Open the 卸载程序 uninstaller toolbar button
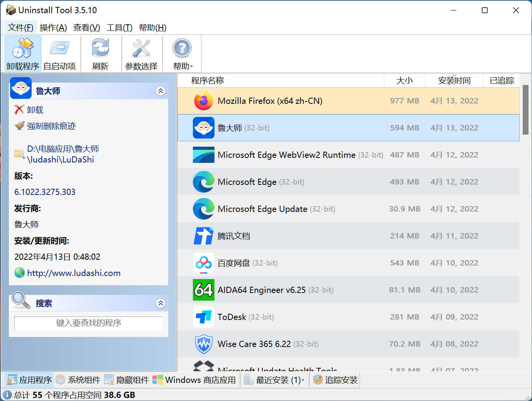The width and height of the screenshot is (532, 401). [x=23, y=54]
